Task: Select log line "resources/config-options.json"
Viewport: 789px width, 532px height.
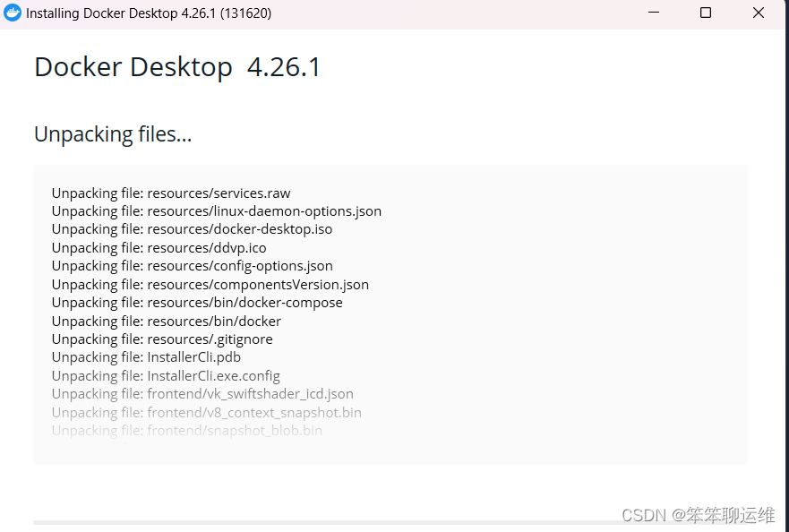Action: (x=193, y=266)
